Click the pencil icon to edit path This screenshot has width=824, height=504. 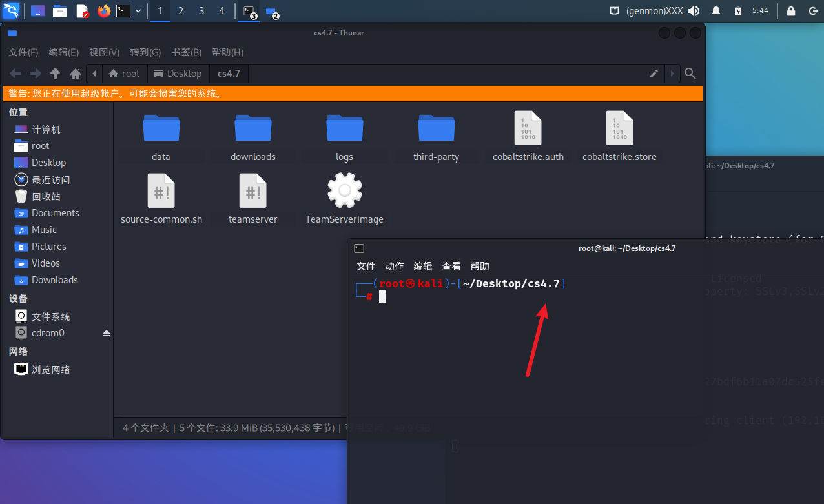[654, 74]
